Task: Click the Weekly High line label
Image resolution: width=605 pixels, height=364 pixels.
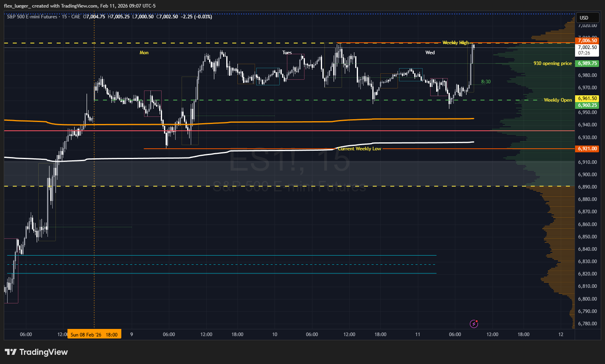Action: point(455,43)
